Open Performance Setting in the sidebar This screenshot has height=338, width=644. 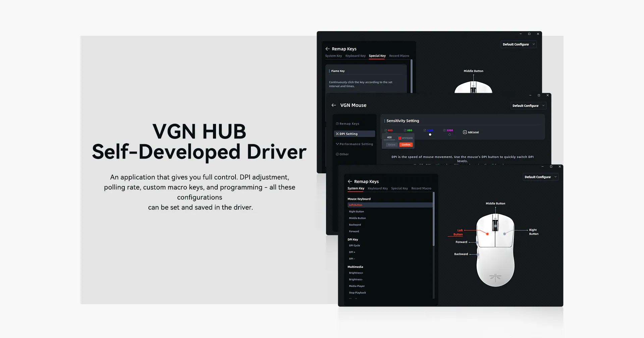pyautogui.click(x=355, y=144)
